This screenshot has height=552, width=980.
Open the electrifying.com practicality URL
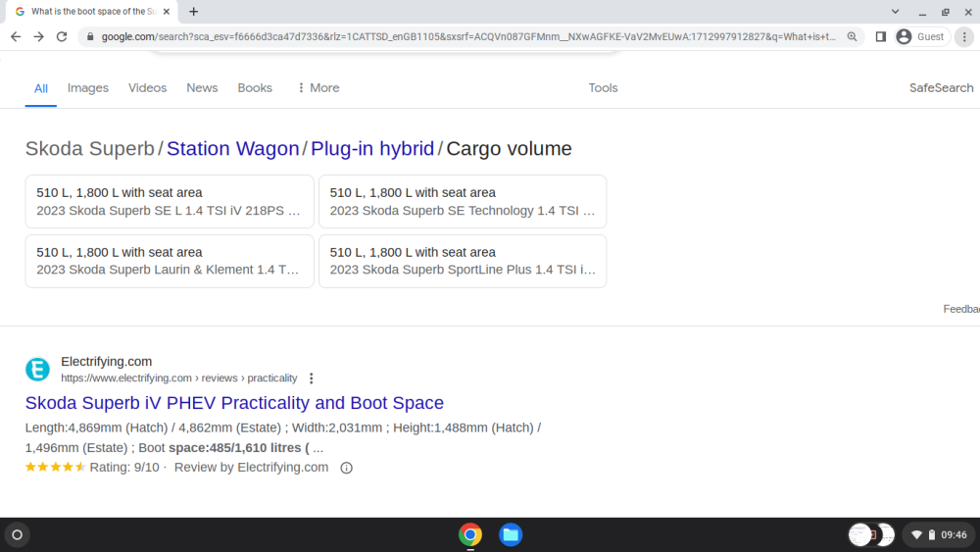coord(178,378)
